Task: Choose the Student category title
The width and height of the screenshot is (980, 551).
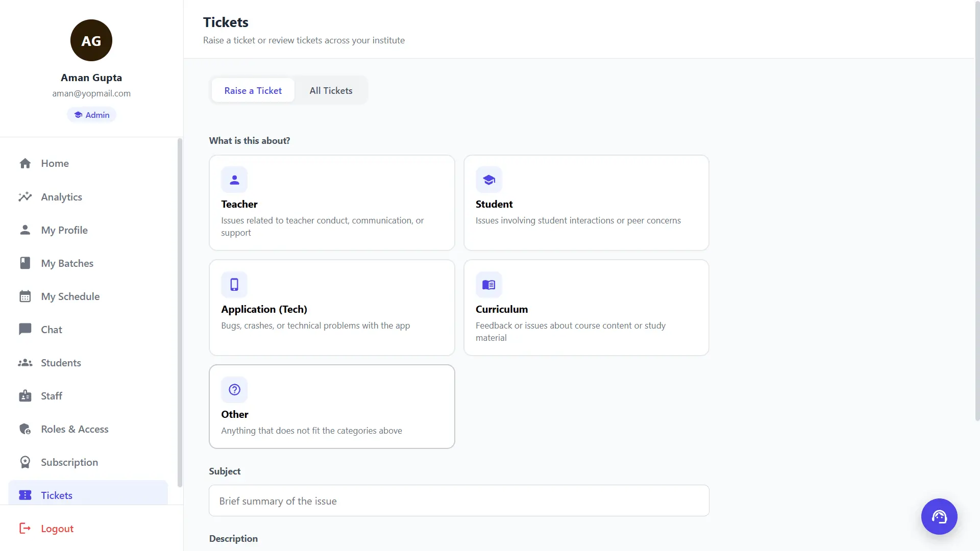Action: tap(494, 204)
